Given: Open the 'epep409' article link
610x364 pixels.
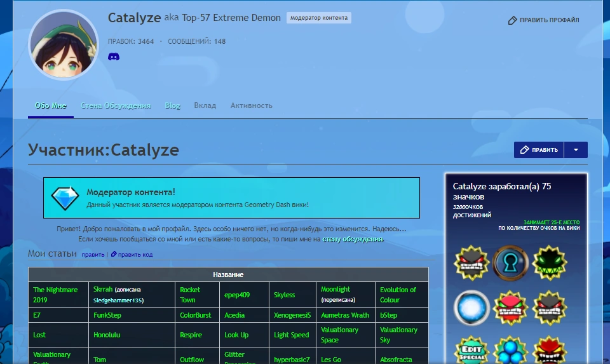Looking at the screenshot, I should (x=237, y=295).
